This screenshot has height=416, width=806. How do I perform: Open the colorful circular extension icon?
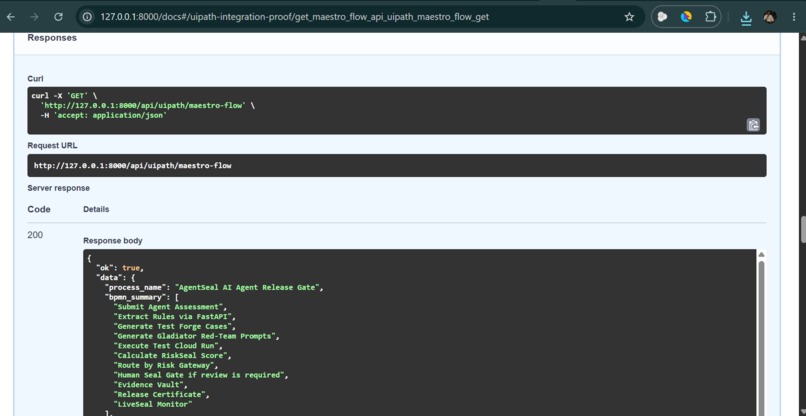tap(686, 17)
